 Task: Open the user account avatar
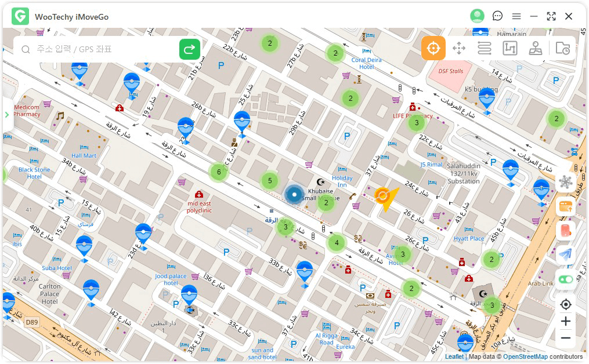pyautogui.click(x=477, y=16)
